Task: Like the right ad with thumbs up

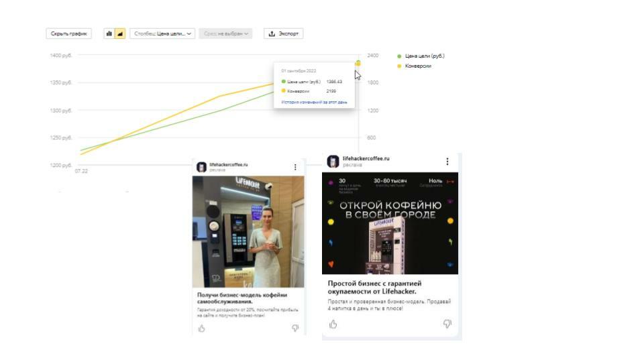Action: tap(333, 324)
